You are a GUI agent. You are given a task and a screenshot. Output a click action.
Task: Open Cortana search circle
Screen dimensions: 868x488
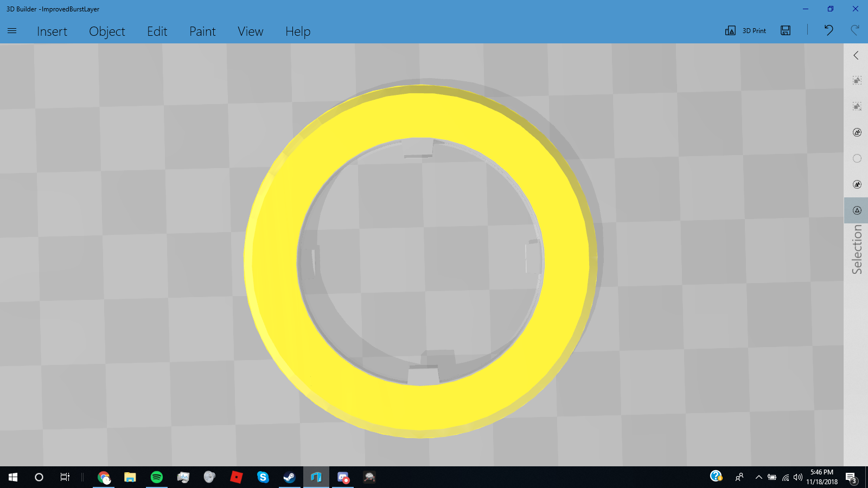point(39,477)
